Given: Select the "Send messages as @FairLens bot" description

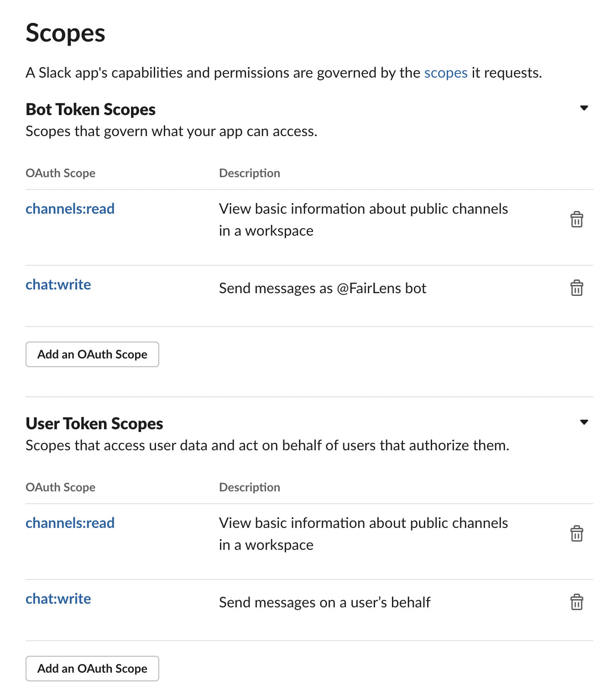Looking at the screenshot, I should pyautogui.click(x=323, y=289).
